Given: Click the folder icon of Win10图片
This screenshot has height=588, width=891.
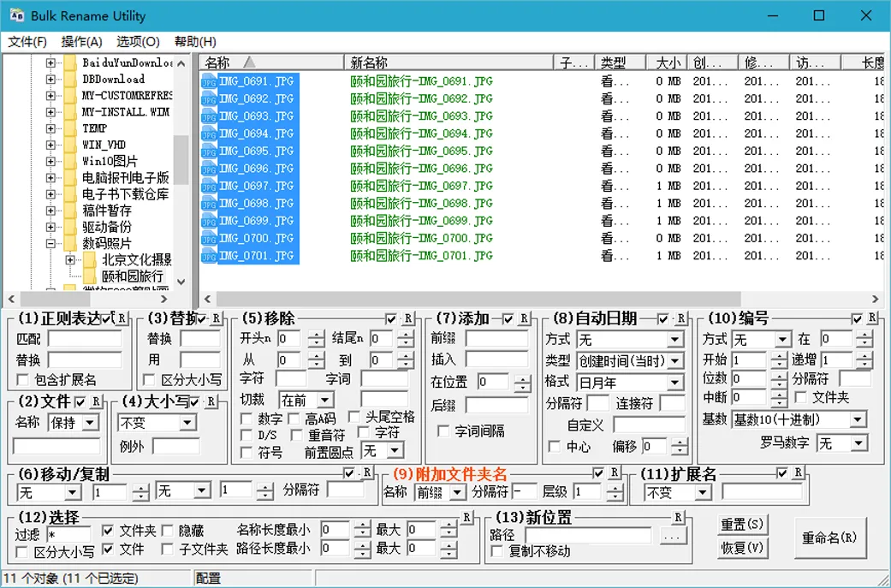Looking at the screenshot, I should [x=70, y=162].
